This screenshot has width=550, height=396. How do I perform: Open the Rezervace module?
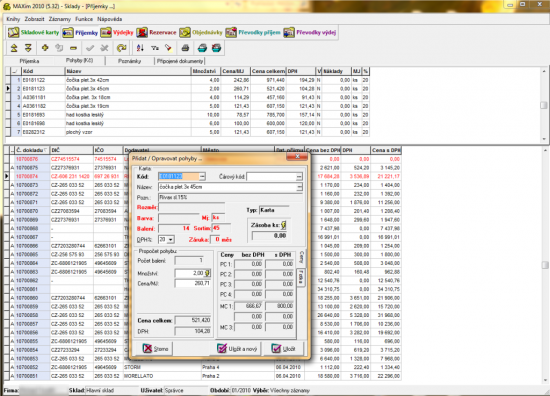pyautogui.click(x=156, y=33)
